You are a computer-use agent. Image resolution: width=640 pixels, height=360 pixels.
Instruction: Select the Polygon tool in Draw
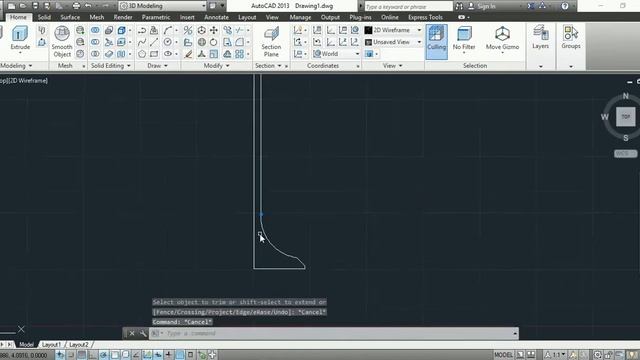pyautogui.click(x=142, y=54)
